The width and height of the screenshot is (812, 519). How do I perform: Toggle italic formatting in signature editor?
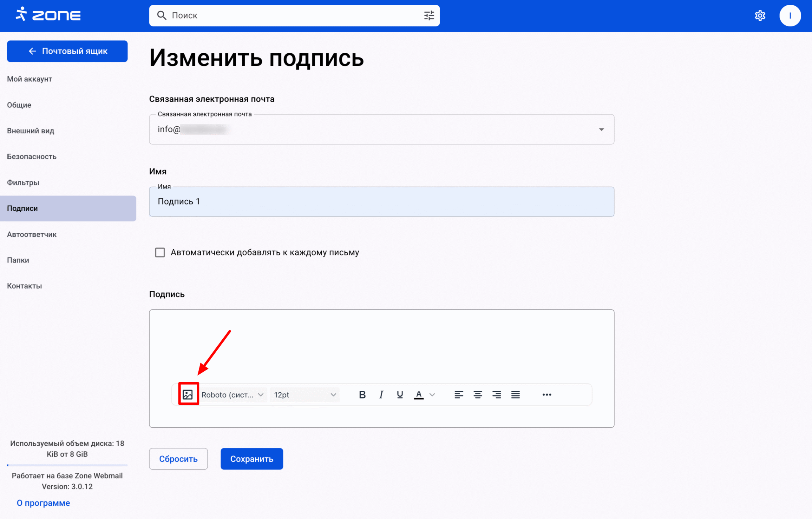click(x=381, y=395)
